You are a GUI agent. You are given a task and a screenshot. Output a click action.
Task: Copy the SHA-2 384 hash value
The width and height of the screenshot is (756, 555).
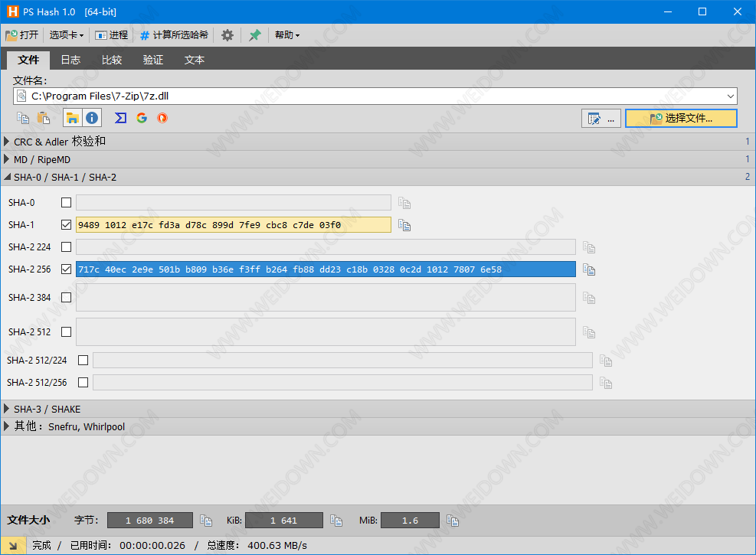pyautogui.click(x=589, y=299)
